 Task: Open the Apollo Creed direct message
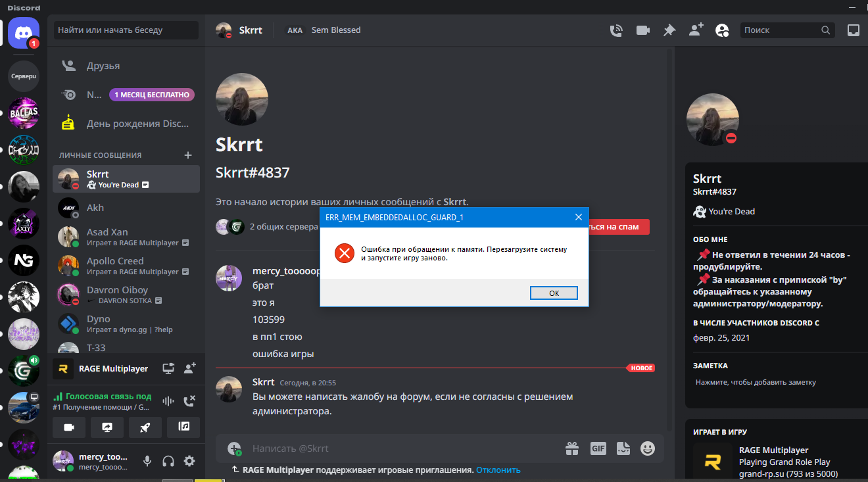coord(126,266)
